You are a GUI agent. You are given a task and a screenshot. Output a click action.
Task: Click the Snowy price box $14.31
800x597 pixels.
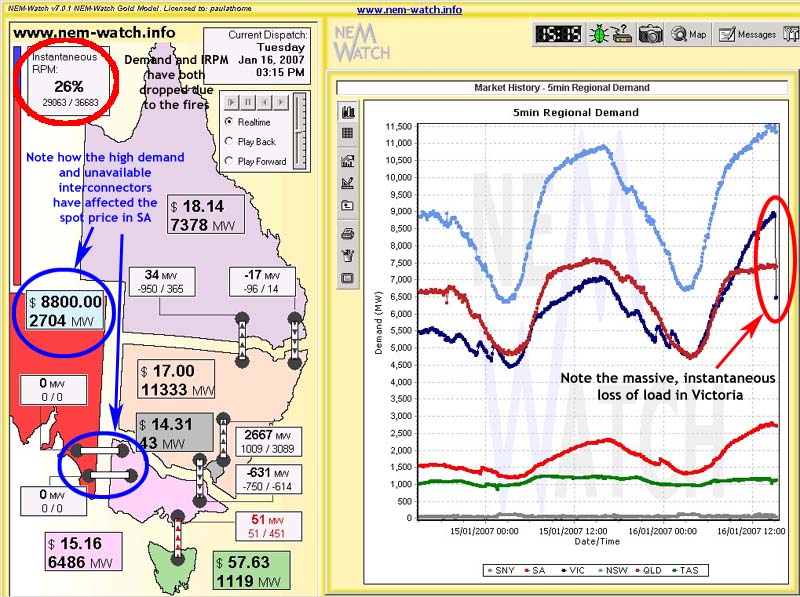[174, 432]
